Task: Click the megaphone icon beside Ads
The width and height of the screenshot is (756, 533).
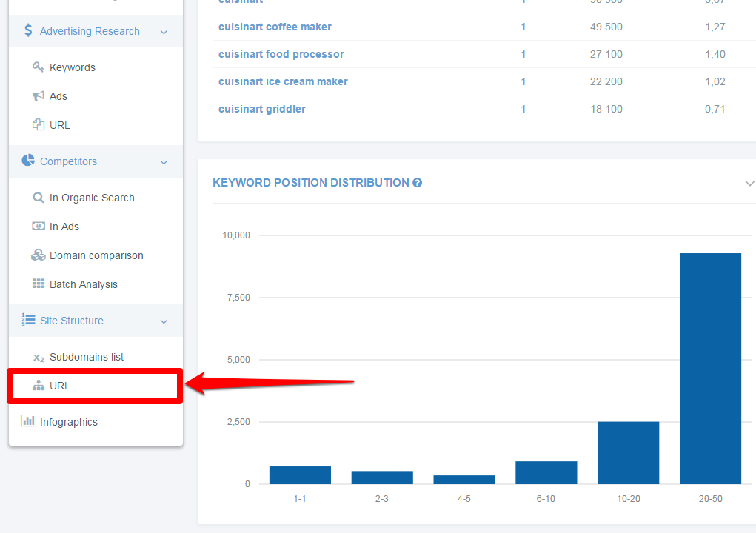Action: [39, 95]
